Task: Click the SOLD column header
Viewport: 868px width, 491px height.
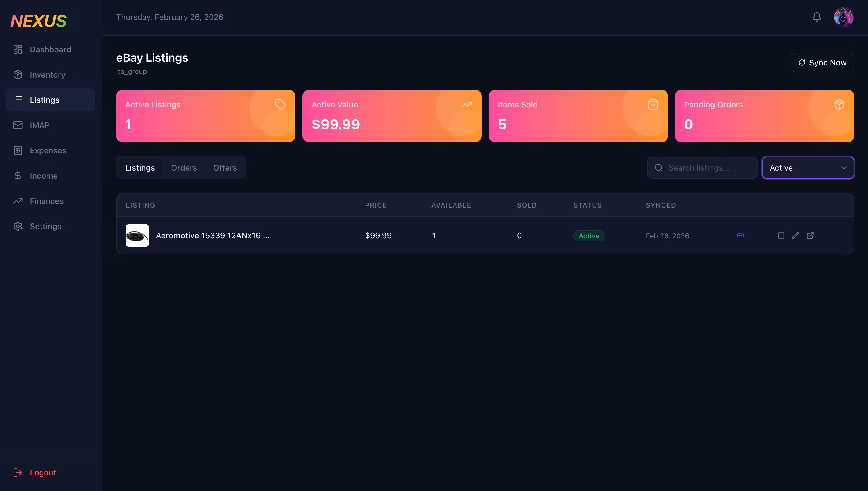Action: click(527, 205)
